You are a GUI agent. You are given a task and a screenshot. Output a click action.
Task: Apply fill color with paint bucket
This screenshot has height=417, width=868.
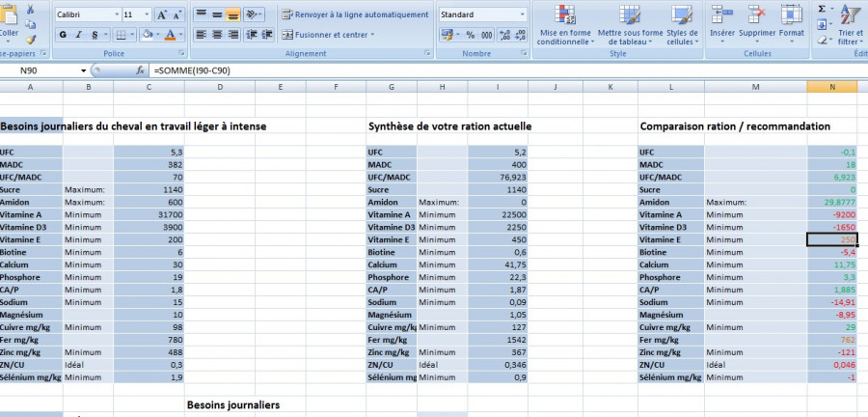tap(147, 35)
